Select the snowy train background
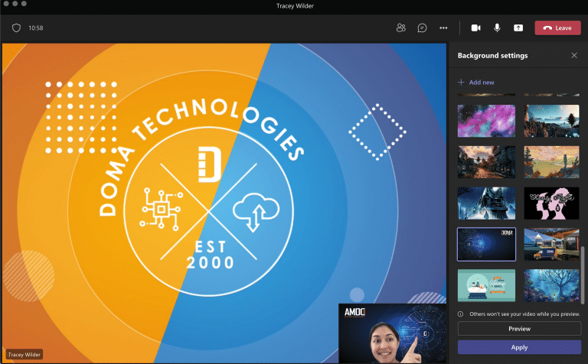This screenshot has height=364, width=588. 486,203
